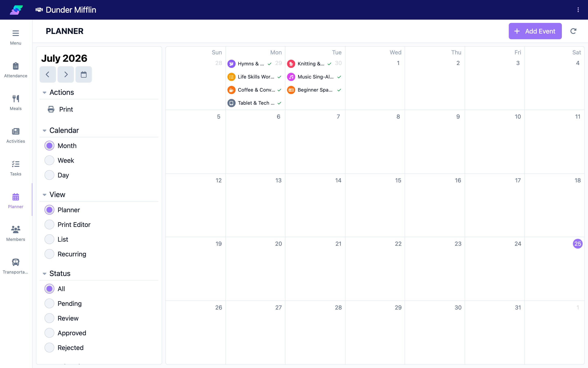The image size is (588, 368).
Task: Choose the Month calendar radio button
Action: pos(49,146)
